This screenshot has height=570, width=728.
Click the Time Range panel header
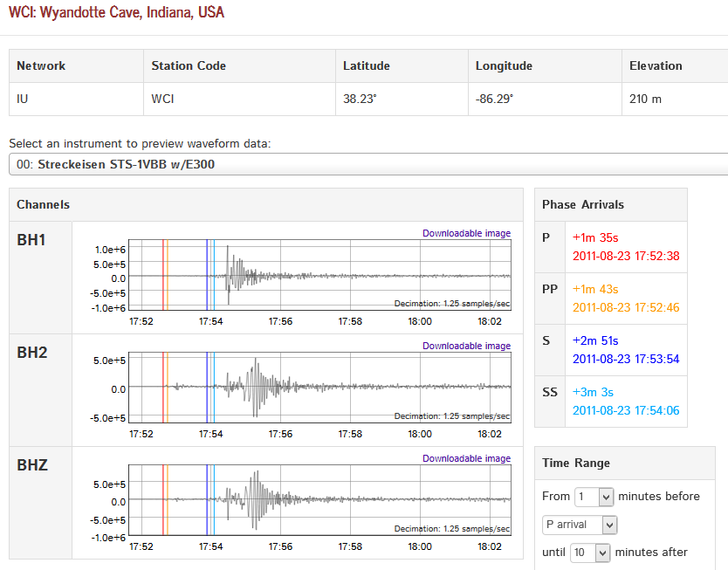tap(576, 463)
